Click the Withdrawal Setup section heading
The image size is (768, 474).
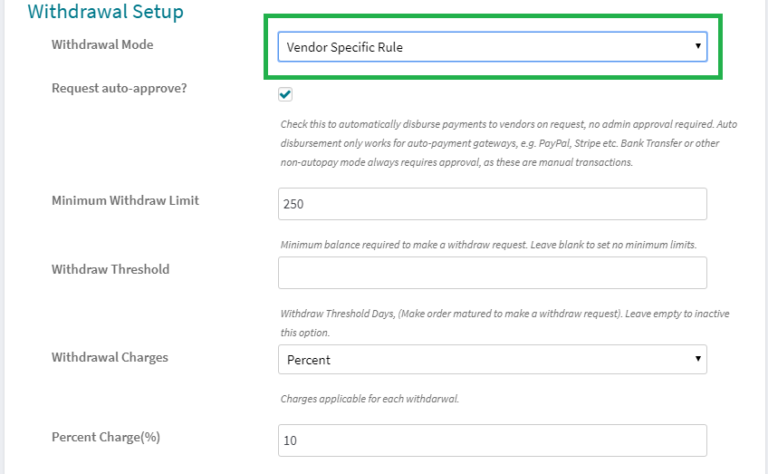[x=105, y=11]
